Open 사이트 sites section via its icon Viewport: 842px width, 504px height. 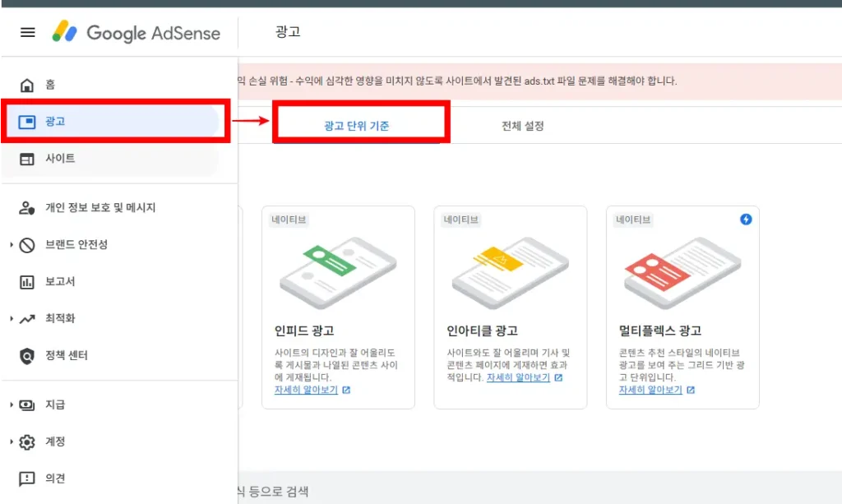pos(27,158)
